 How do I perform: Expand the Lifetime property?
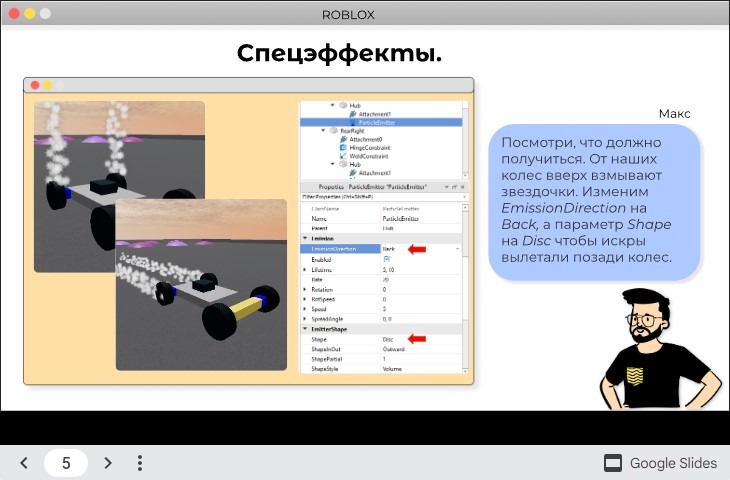tap(305, 270)
